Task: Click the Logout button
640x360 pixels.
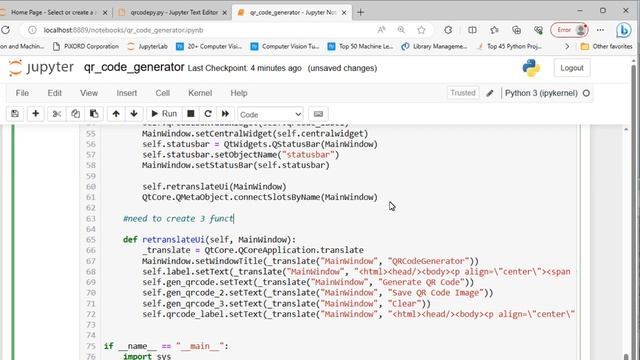Action: coord(571,68)
